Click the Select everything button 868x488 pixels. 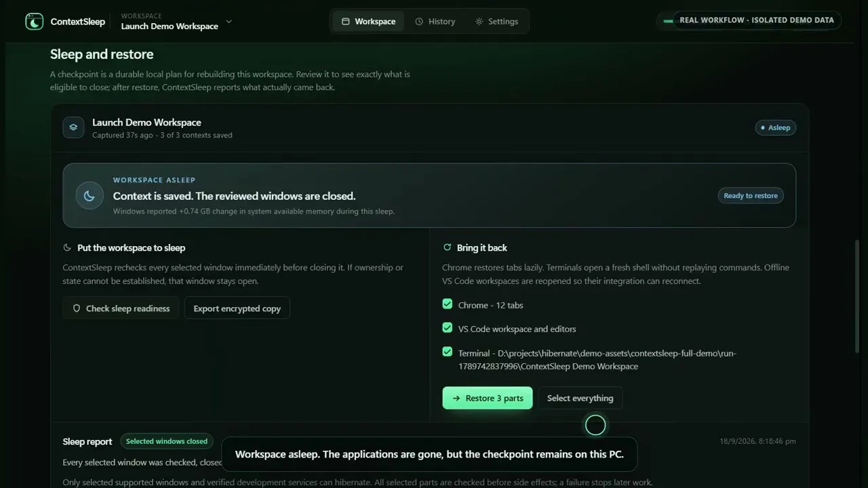pos(580,398)
